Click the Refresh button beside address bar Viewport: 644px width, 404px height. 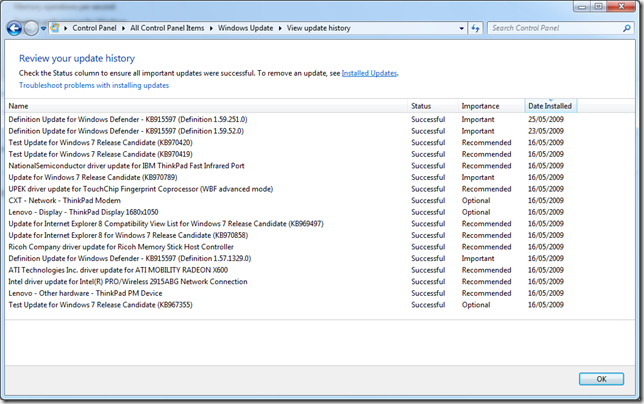476,28
